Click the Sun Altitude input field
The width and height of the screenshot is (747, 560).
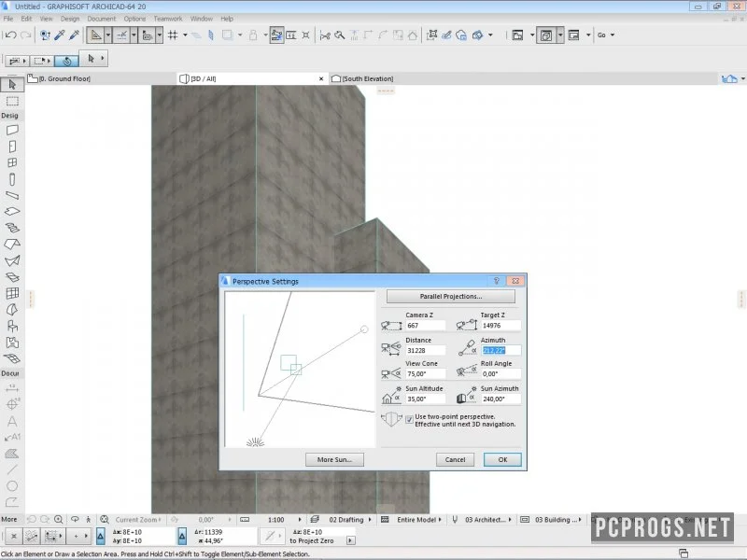point(426,399)
